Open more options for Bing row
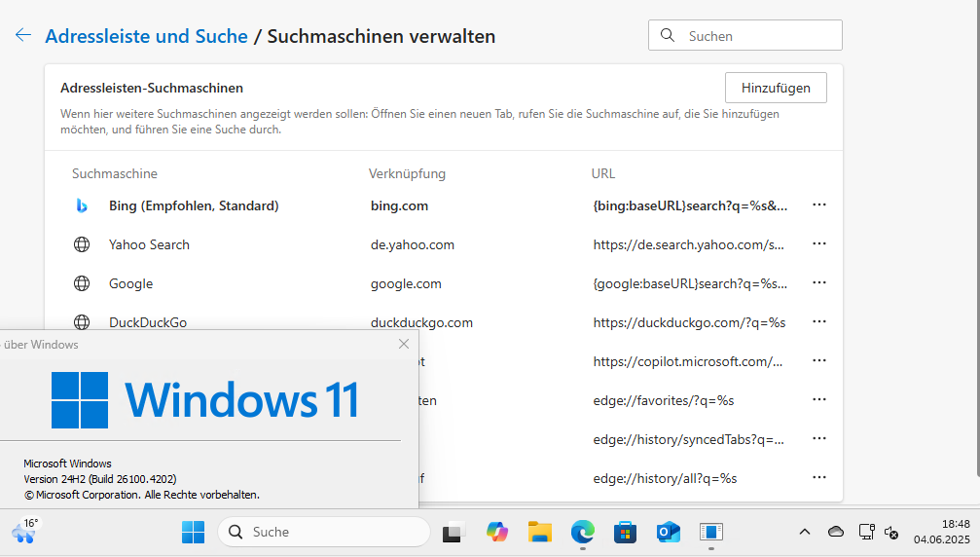Image resolution: width=980 pixels, height=557 pixels. click(819, 205)
